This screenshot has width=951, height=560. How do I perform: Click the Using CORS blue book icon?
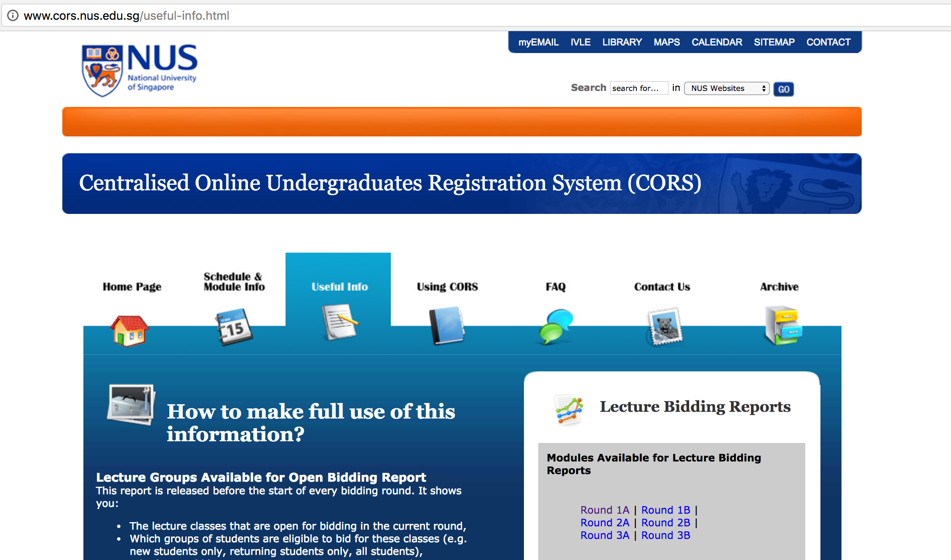(446, 325)
